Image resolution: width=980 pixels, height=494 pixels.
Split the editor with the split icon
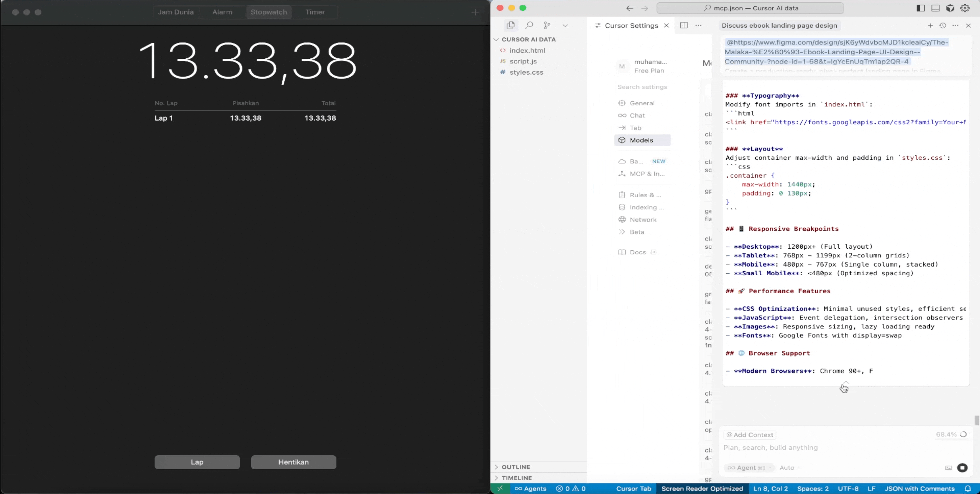click(x=684, y=26)
